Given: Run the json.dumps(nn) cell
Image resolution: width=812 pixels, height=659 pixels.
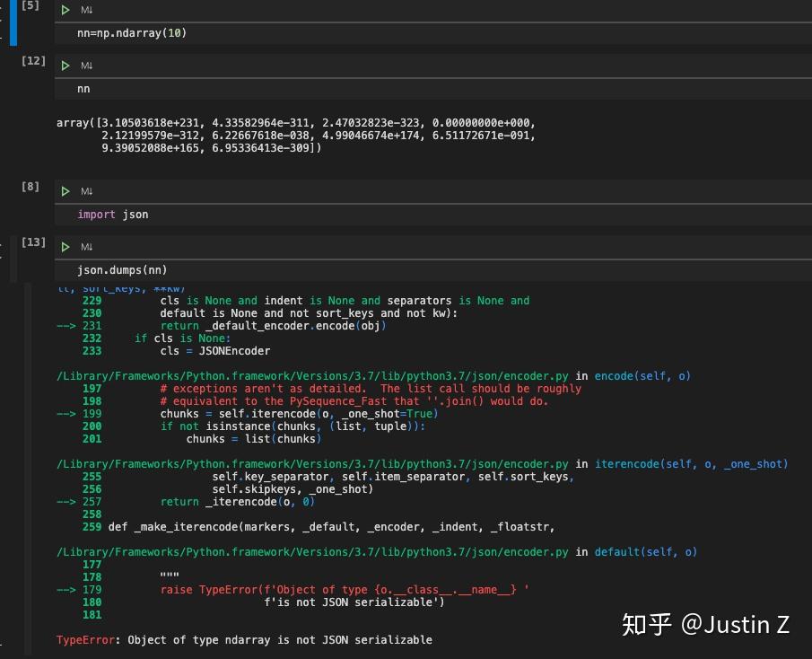Looking at the screenshot, I should click(x=65, y=245).
